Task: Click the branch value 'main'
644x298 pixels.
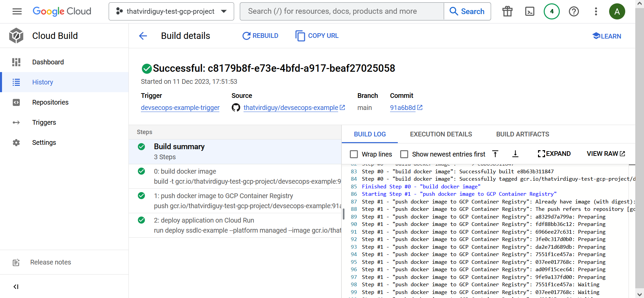Action: pyautogui.click(x=365, y=108)
